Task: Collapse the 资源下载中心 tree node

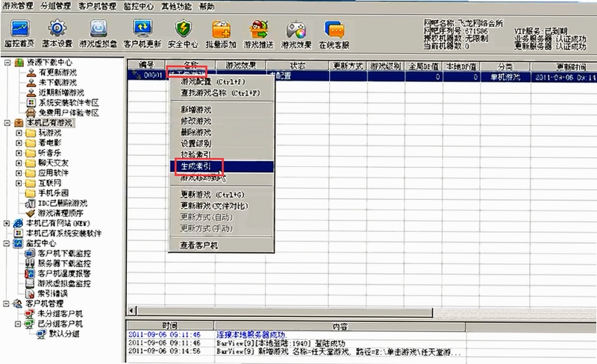Action: pyautogui.click(x=7, y=63)
